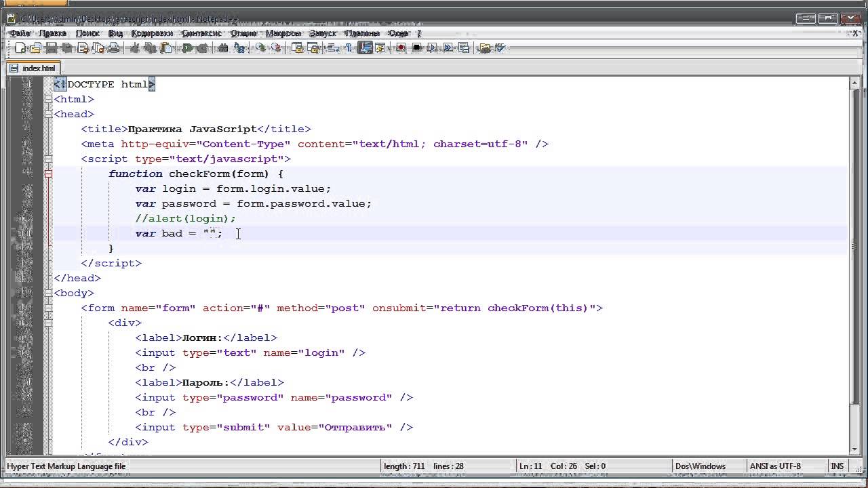
Task: Collapse the <form> block fold marker
Action: coord(48,308)
